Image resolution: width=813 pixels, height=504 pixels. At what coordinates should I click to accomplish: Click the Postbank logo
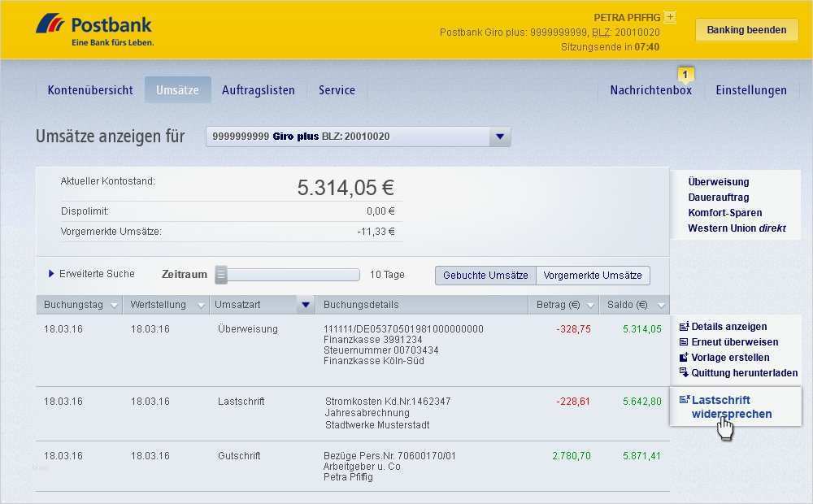pos(94,30)
